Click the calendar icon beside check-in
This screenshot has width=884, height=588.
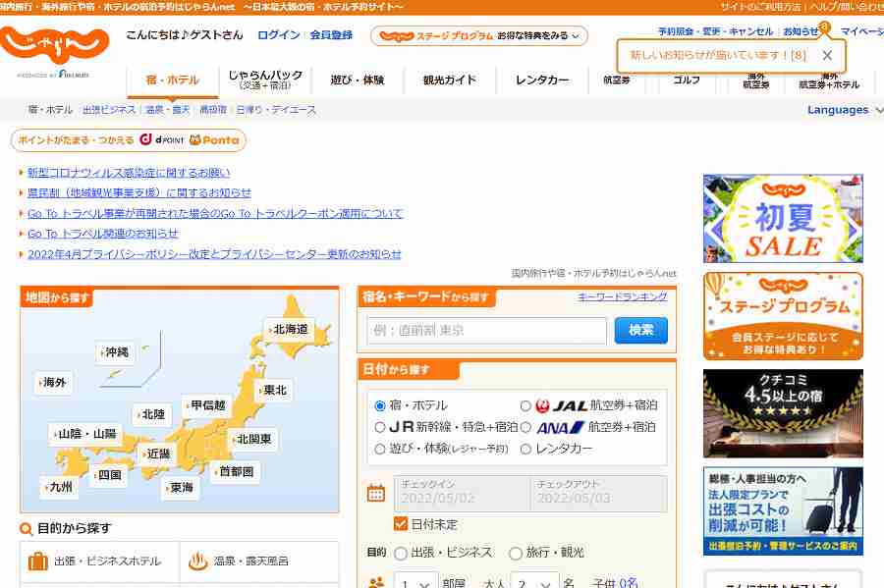(376, 494)
